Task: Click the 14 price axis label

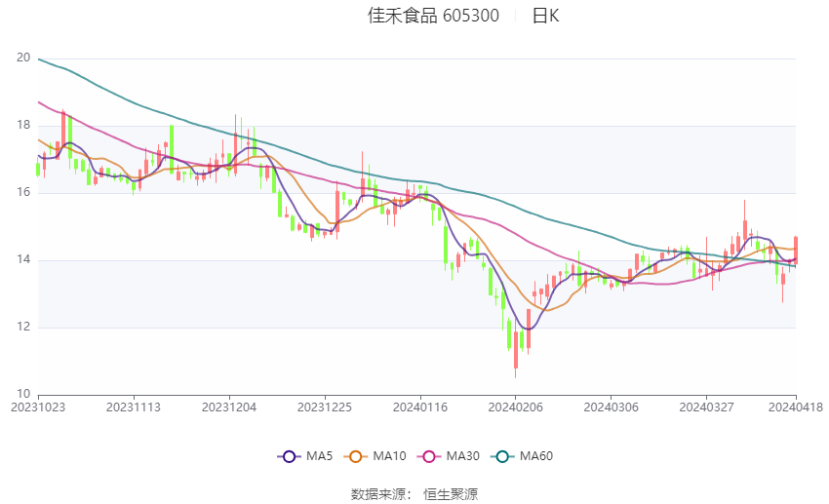Action: pyautogui.click(x=23, y=259)
